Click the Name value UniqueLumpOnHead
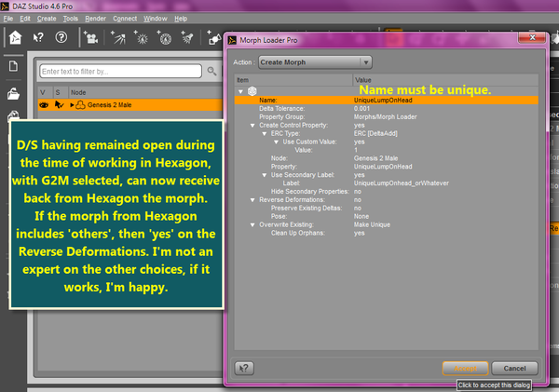559x392 pixels. click(383, 101)
